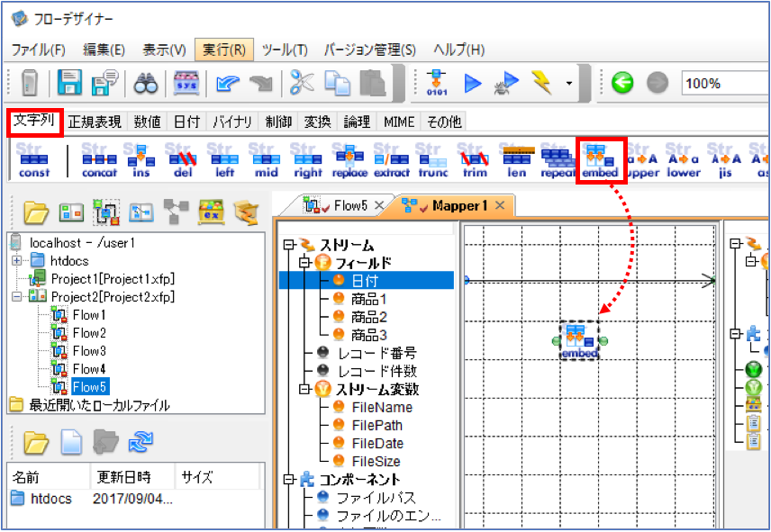Select the concat string function
This screenshot has width=771, height=532.
(99, 160)
